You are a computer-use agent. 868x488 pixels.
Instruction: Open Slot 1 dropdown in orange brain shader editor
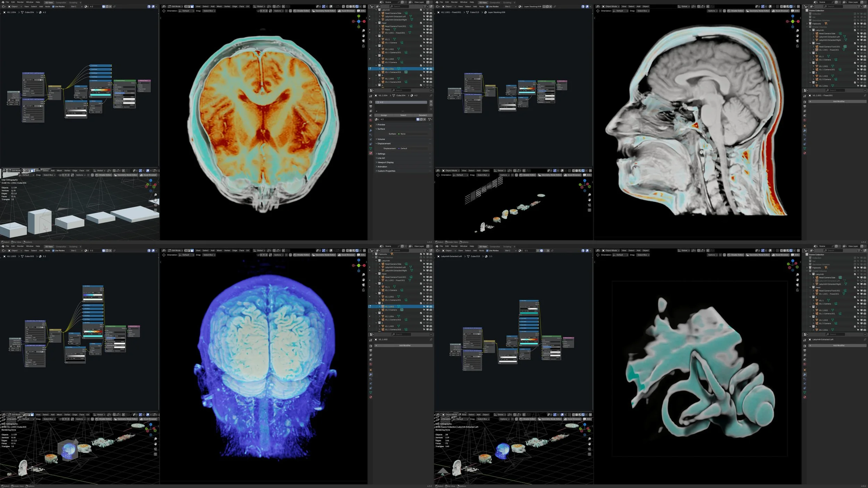76,7
